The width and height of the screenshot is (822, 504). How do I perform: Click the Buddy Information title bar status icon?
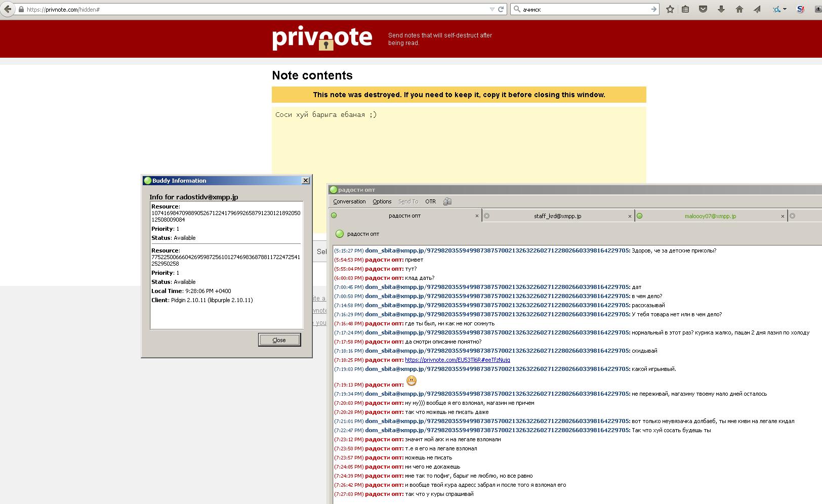148,181
